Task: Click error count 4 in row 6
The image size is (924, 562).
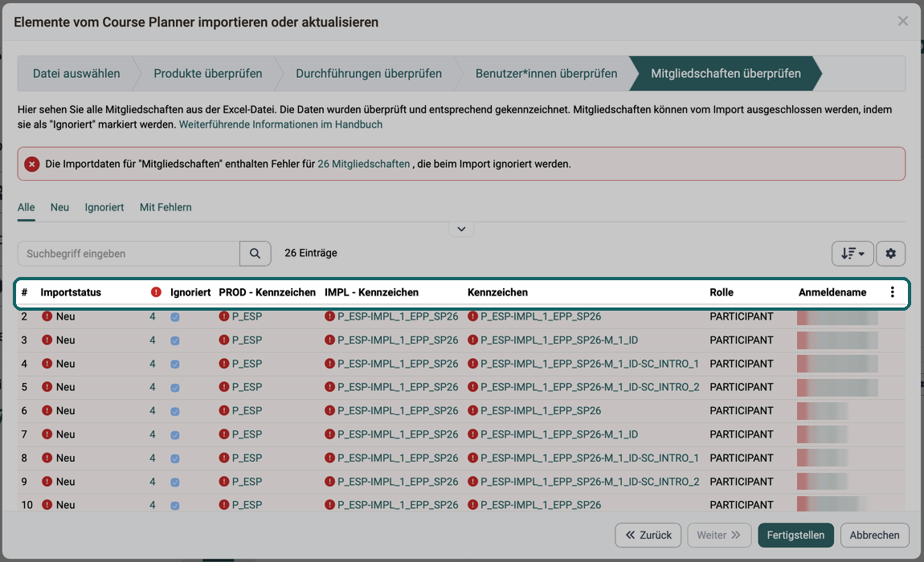Action: point(153,410)
